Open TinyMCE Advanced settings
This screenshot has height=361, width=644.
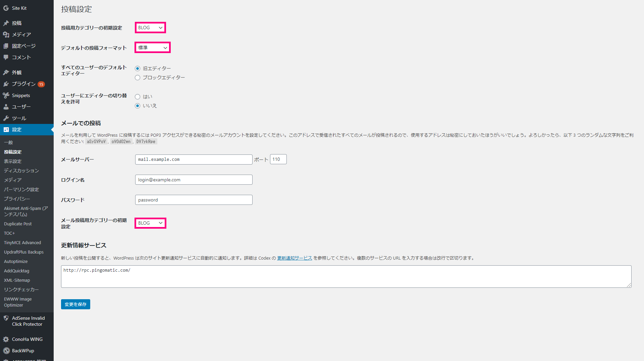22,242
